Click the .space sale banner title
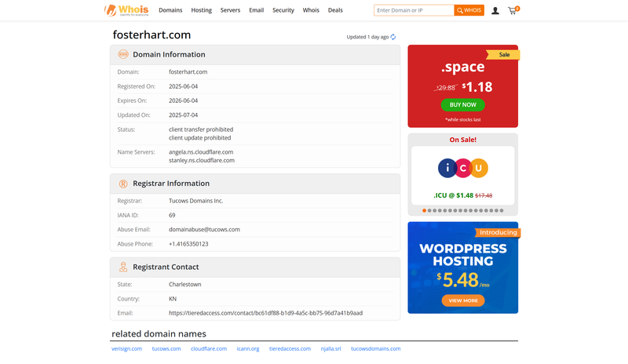Viewport: 628px width, 364px height. [x=462, y=67]
